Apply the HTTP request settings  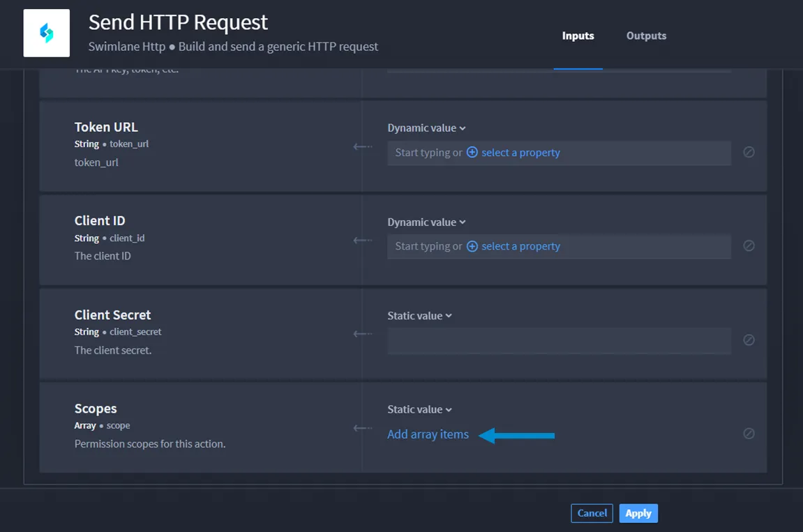tap(638, 513)
